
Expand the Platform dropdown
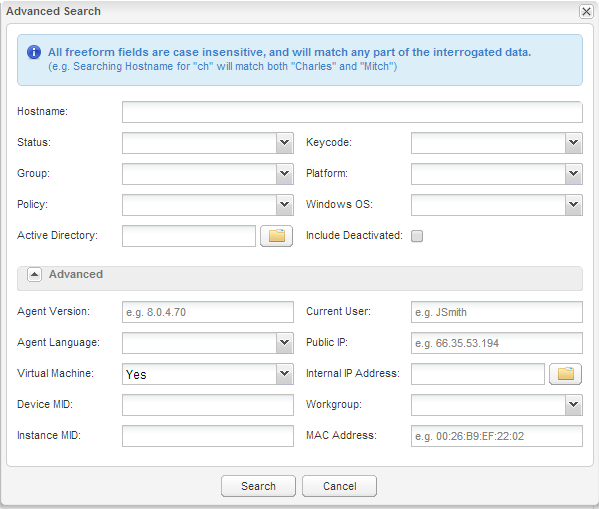[573, 174]
